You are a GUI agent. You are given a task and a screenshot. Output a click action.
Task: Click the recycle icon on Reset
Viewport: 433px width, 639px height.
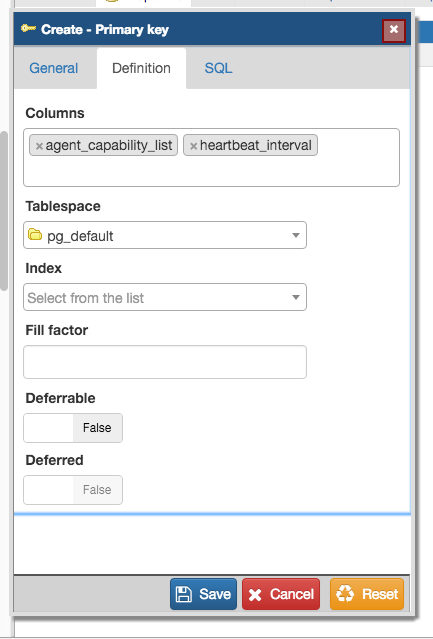pos(345,594)
